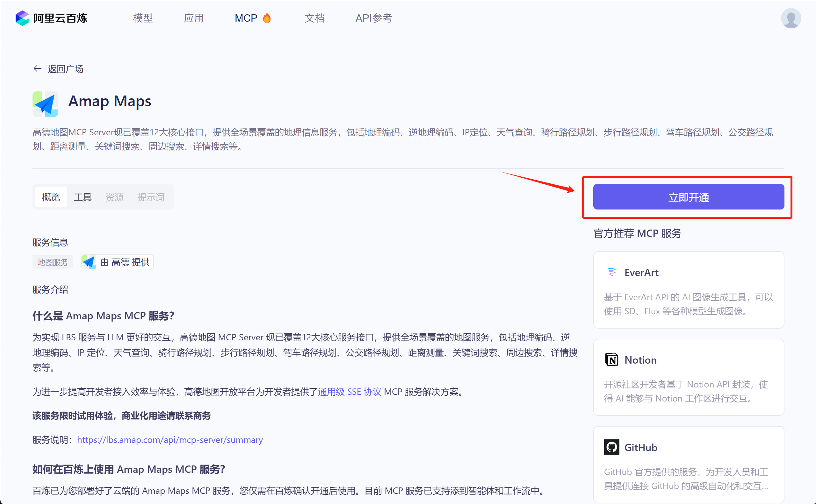Go to MCP in top navigation

pos(246,18)
